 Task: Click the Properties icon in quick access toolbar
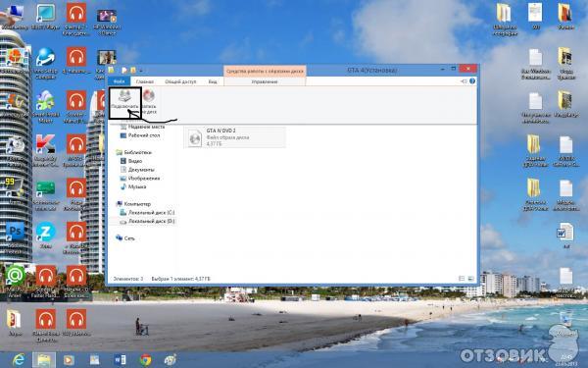point(124,71)
